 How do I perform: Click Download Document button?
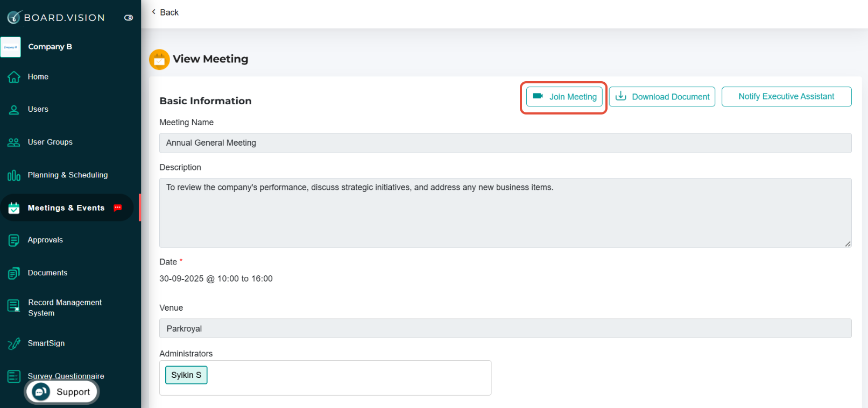pyautogui.click(x=662, y=97)
